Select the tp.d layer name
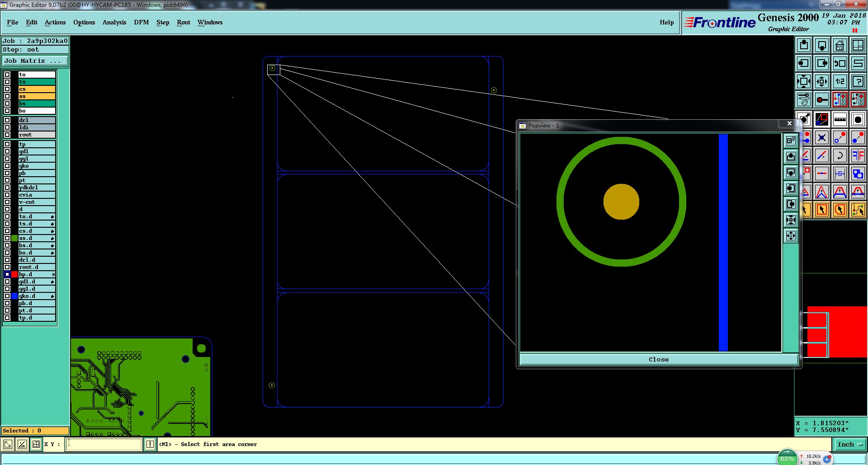This screenshot has height=465, width=868. [x=37, y=318]
